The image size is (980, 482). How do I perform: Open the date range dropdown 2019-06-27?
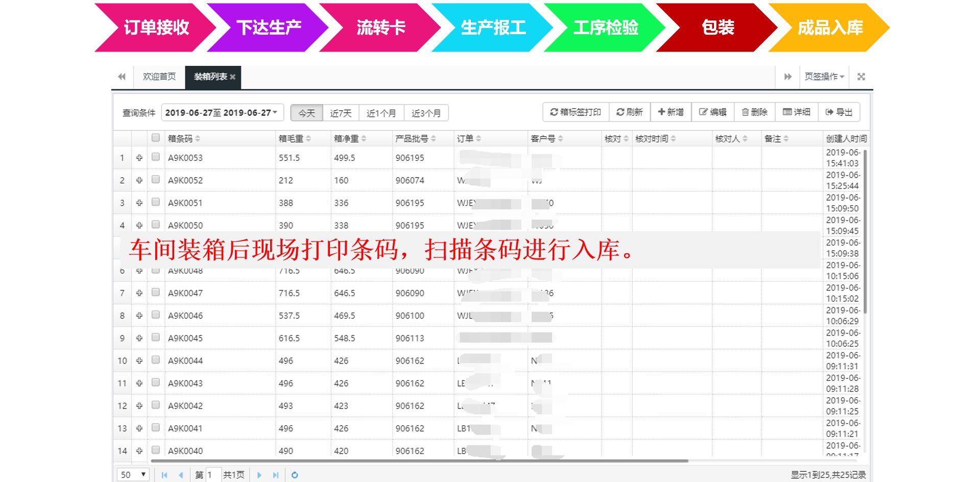pos(222,113)
